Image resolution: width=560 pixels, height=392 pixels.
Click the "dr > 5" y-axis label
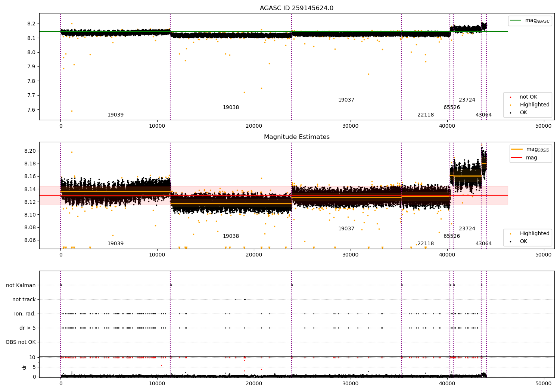click(x=28, y=328)
